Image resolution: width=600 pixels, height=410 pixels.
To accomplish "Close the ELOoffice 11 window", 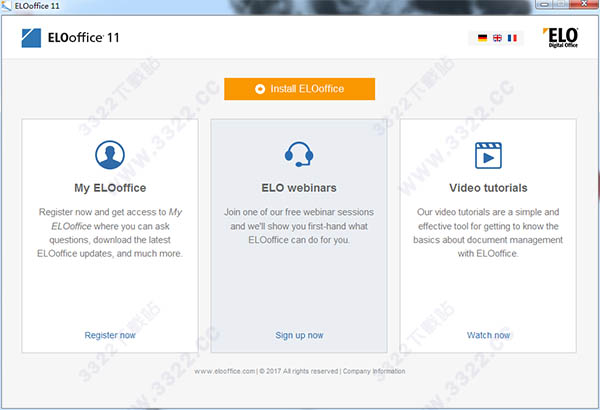I will pyautogui.click(x=584, y=4).
